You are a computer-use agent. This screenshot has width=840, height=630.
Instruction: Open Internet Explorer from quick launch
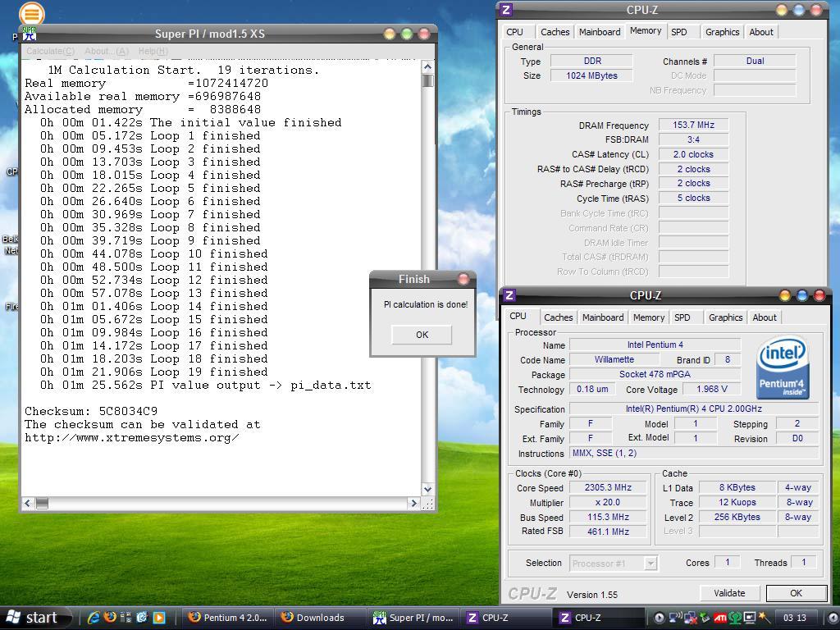coord(94,617)
